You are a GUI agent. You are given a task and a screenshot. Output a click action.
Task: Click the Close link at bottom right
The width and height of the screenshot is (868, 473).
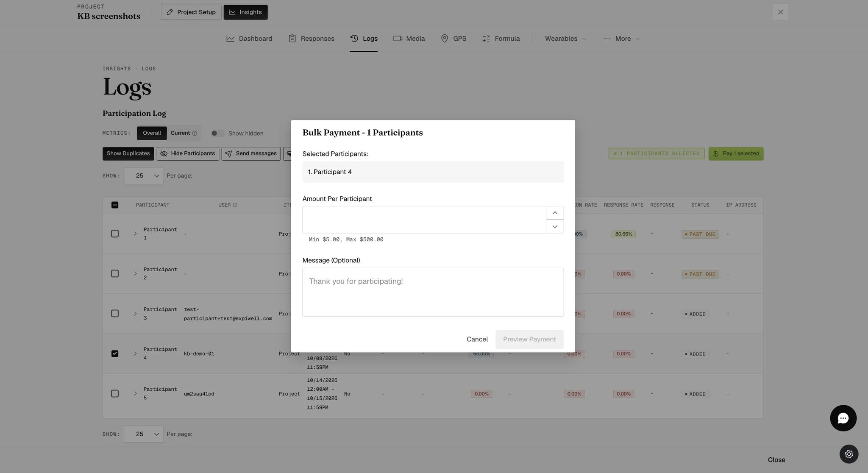pyautogui.click(x=776, y=460)
